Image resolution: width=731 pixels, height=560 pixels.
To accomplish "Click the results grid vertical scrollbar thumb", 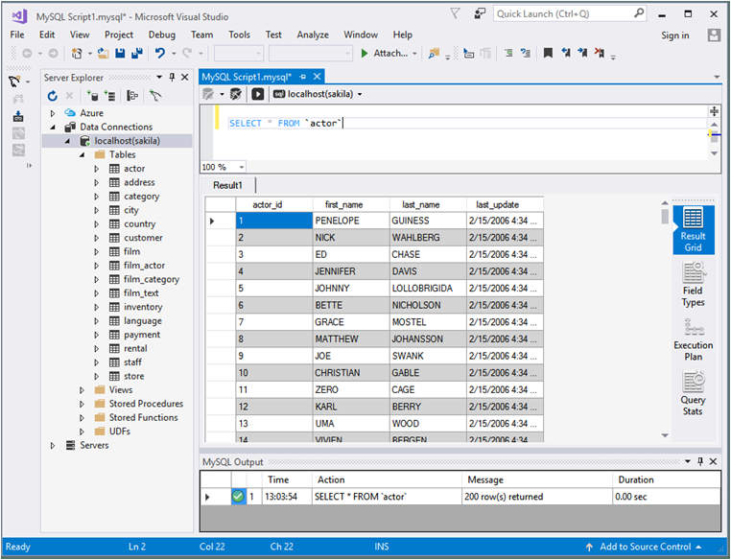I will tap(665, 216).
